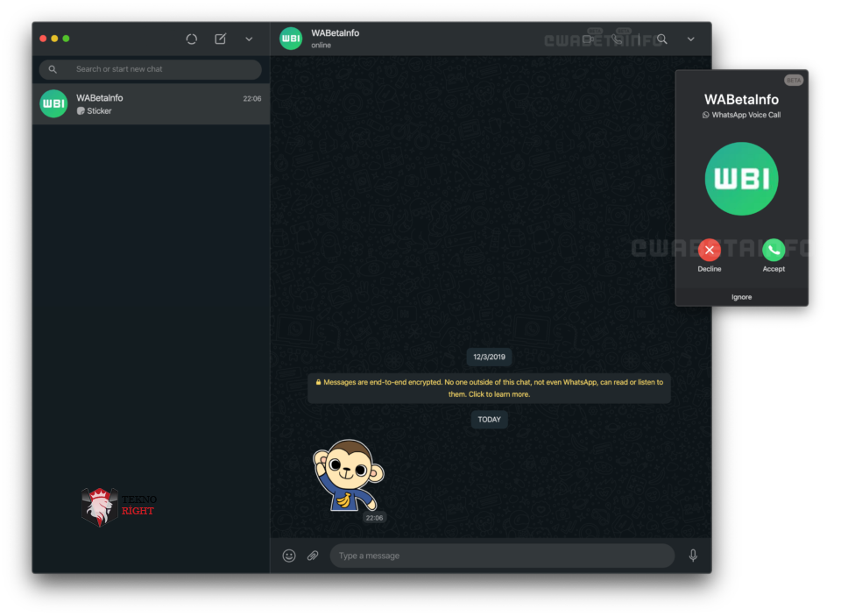Image resolution: width=841 pixels, height=616 pixels.
Task: Open the monkey sticker message
Action: pyautogui.click(x=349, y=476)
